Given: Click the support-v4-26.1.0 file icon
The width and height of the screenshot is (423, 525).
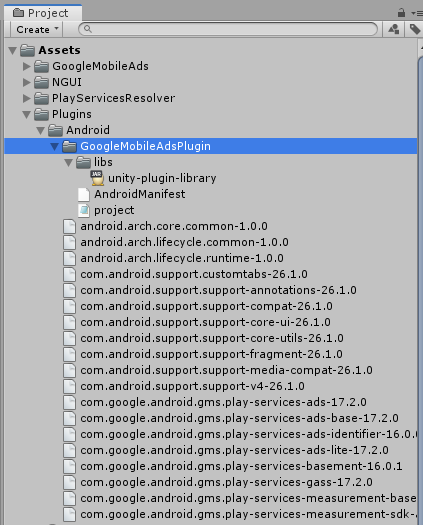Looking at the screenshot, I should 69,386.
